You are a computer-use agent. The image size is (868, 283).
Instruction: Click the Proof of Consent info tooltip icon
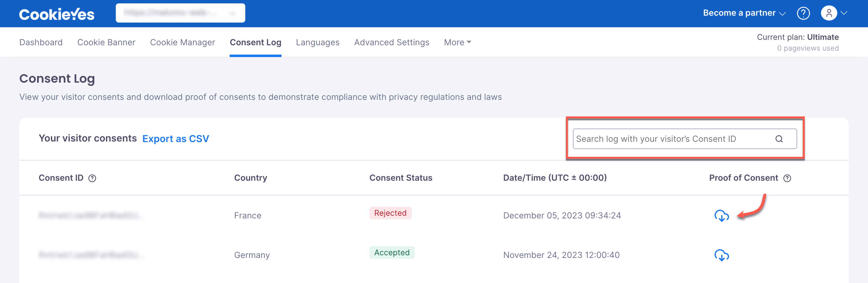coord(787,178)
